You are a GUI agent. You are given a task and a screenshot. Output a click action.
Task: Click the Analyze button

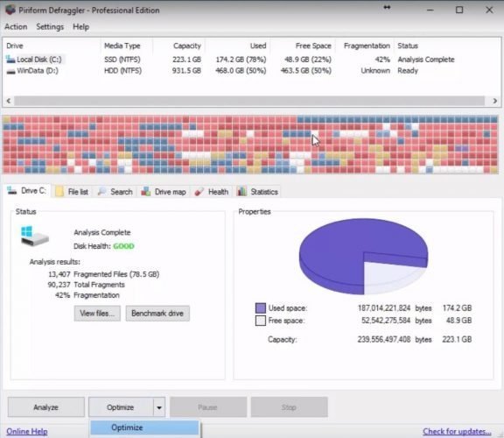(46, 407)
